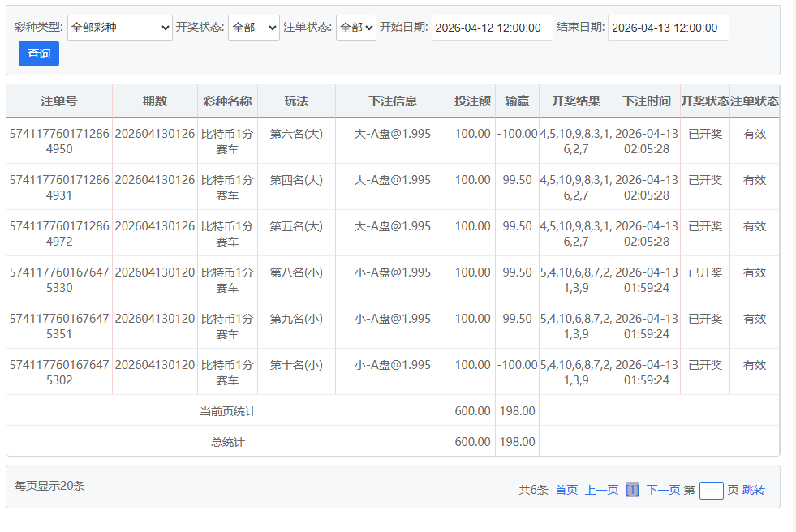
Task: Expand the 开奖状态 dropdown
Action: click(253, 28)
